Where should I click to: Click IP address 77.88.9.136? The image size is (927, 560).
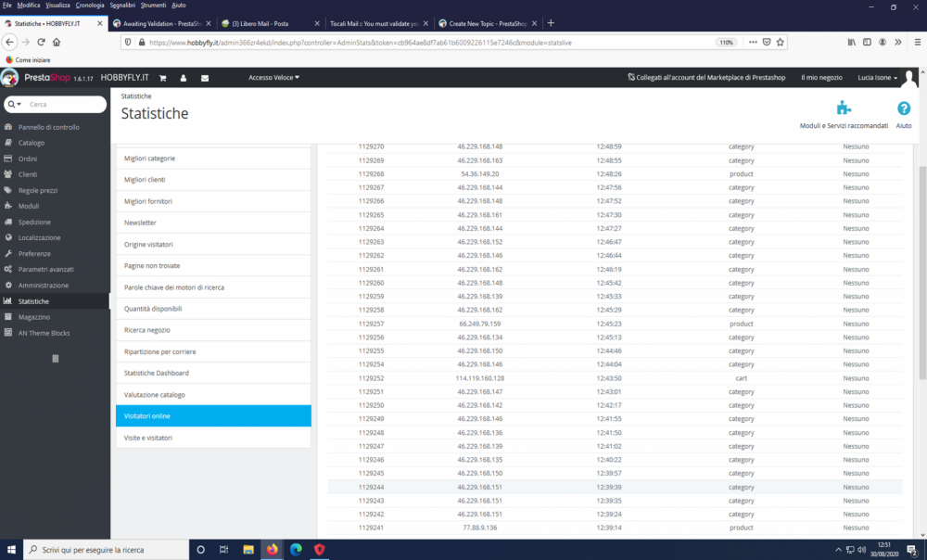click(479, 528)
